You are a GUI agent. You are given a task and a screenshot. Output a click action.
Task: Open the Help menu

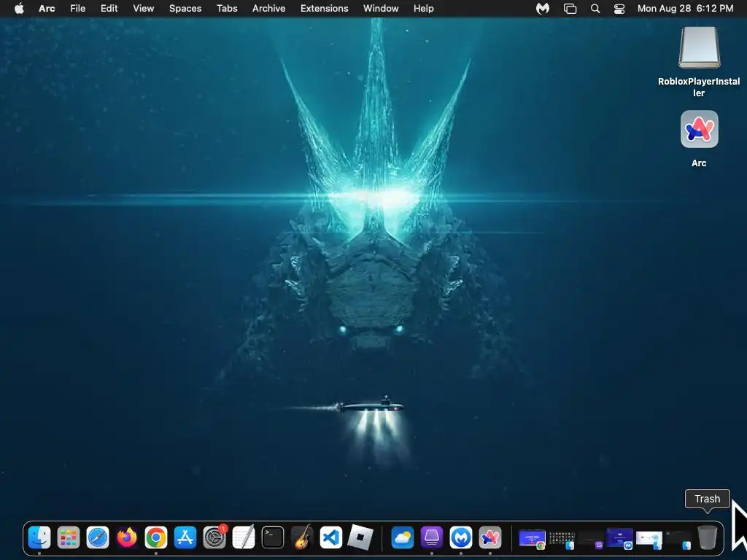coord(424,8)
